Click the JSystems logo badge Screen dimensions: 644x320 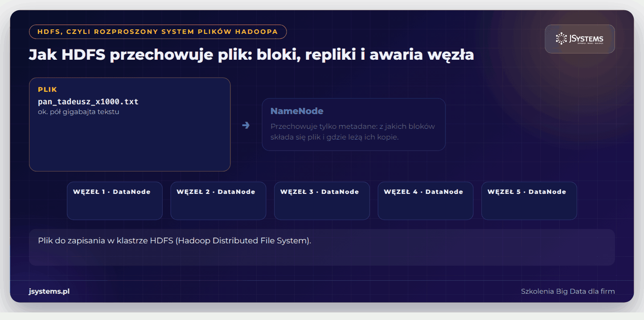(579, 39)
